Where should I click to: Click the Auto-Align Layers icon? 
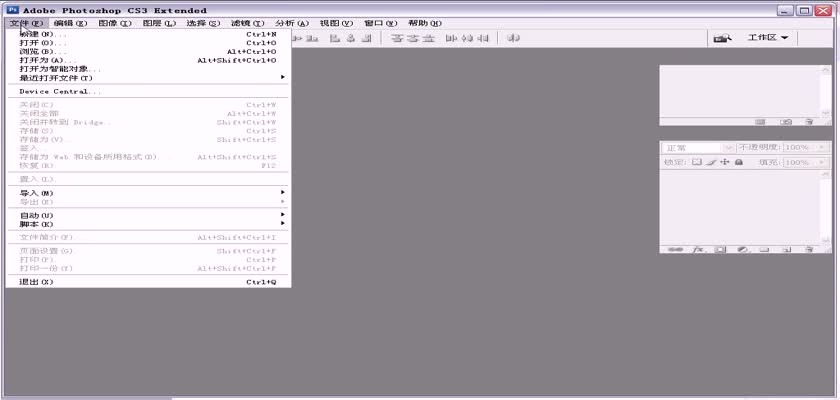click(513, 39)
